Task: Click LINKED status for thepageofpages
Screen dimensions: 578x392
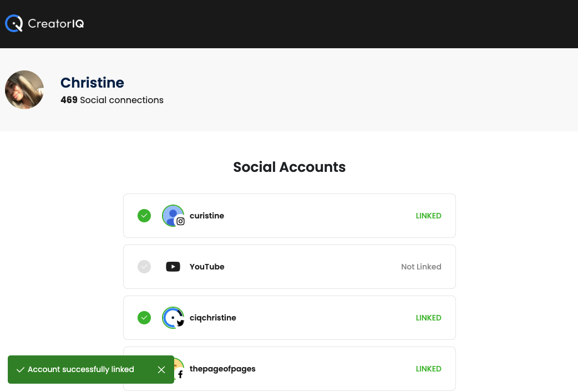Action: [428, 369]
